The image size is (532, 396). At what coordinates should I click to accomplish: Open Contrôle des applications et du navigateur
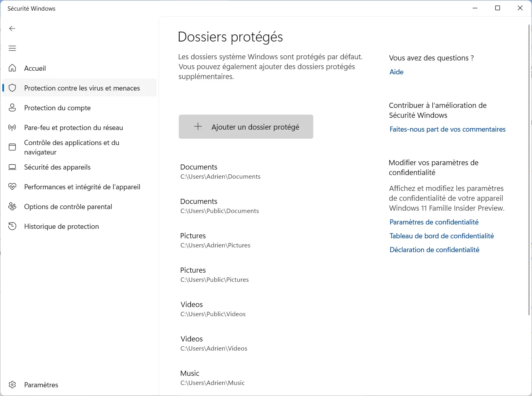click(x=72, y=147)
